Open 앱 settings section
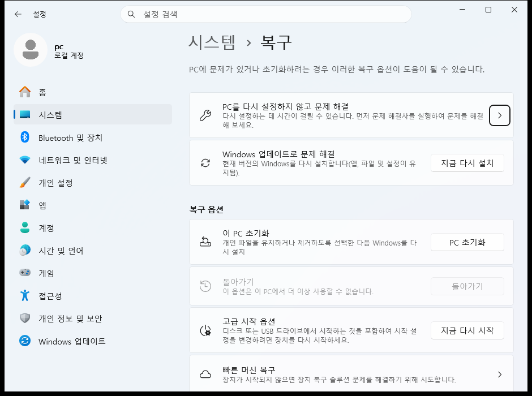Image resolution: width=532 pixels, height=396 pixels. [x=93, y=205]
